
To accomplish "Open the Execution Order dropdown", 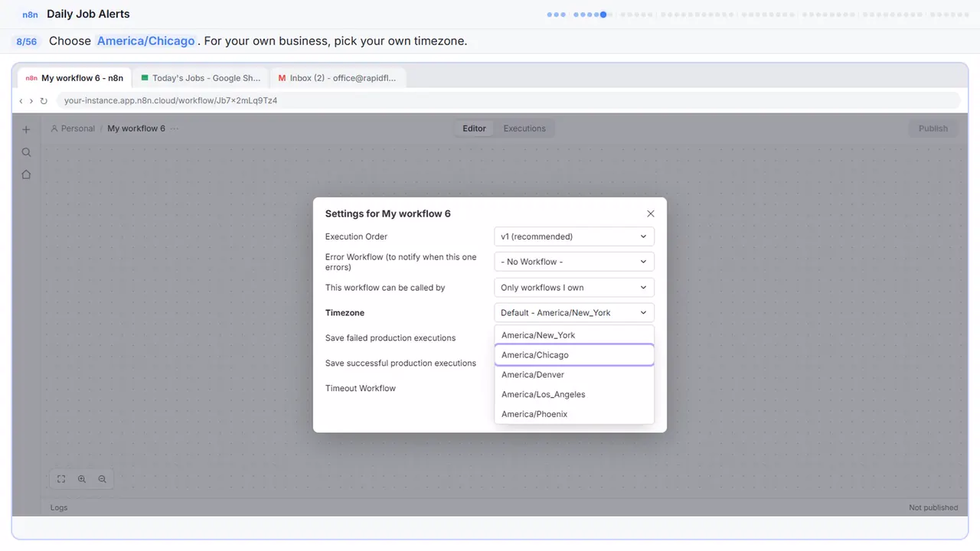I will click(x=574, y=236).
